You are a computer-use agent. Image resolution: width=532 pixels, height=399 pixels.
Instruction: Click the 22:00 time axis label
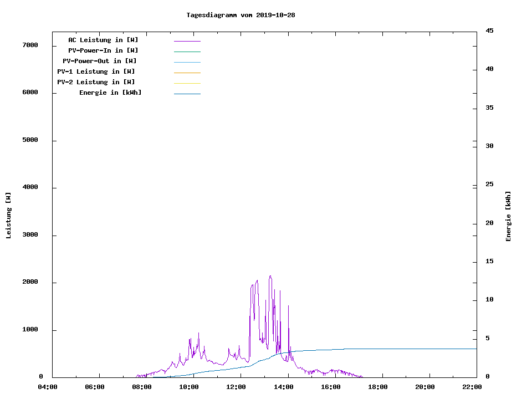tap(472, 387)
